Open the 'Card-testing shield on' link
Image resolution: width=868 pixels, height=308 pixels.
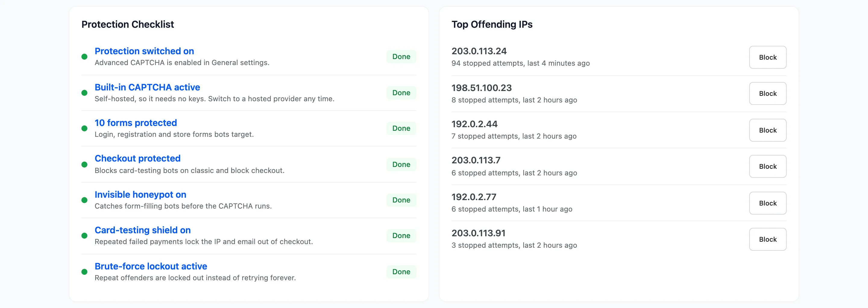pyautogui.click(x=143, y=230)
